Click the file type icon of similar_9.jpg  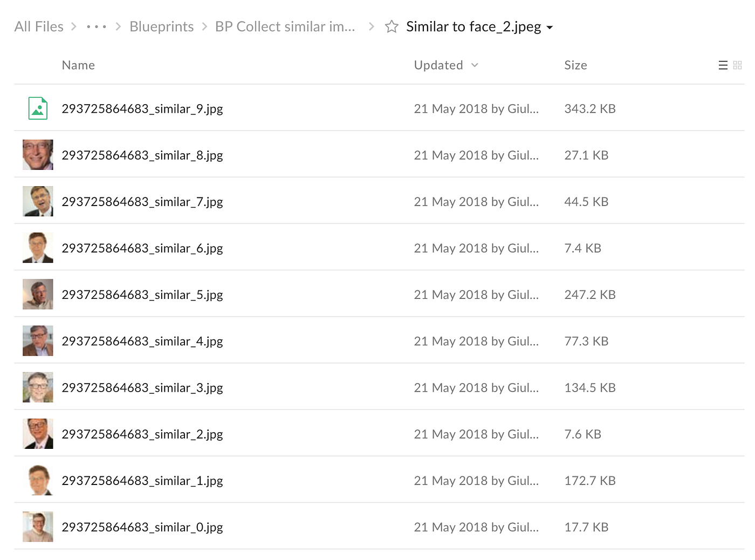[38, 108]
